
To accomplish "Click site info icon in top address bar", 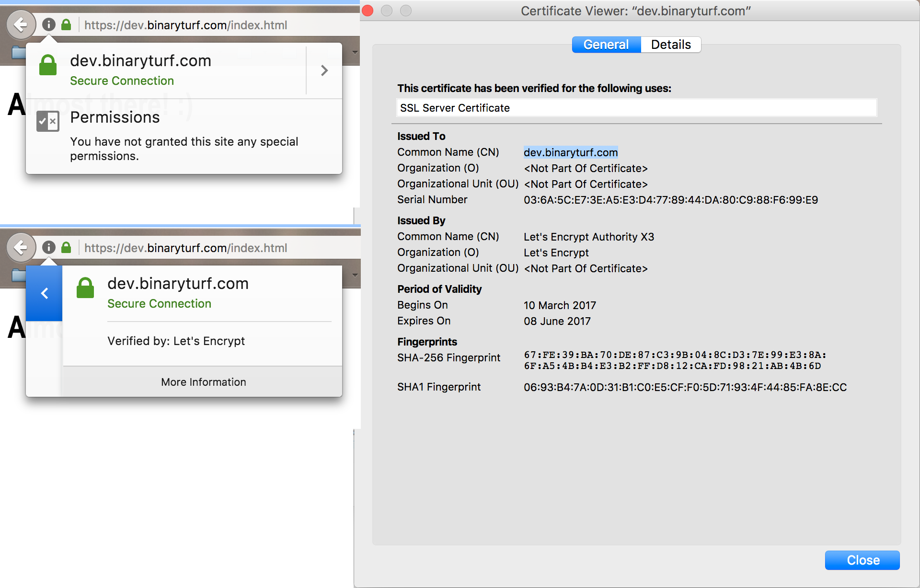I will 49,24.
